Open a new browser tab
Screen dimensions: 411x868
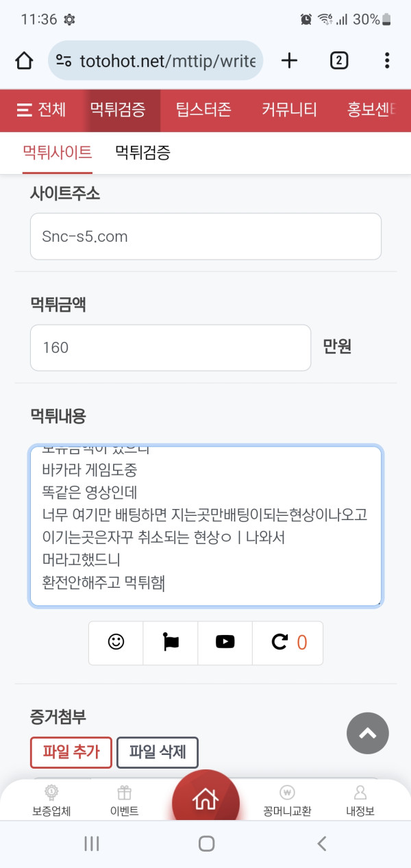point(290,60)
